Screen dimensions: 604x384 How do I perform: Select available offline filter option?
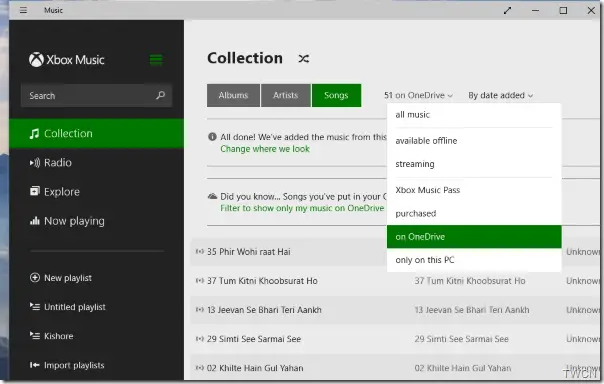click(474, 141)
